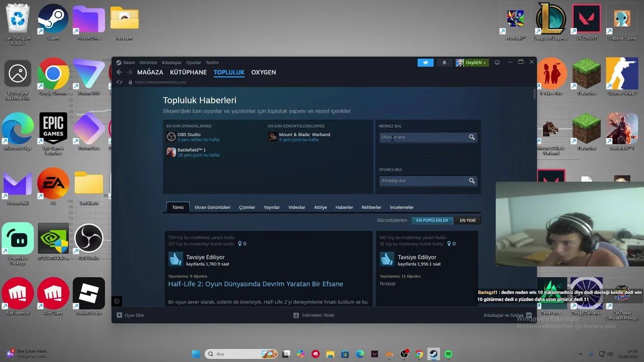644x362 pixels.
Task: Enter Big Picture mode via monitor icon
Action: (x=497, y=62)
